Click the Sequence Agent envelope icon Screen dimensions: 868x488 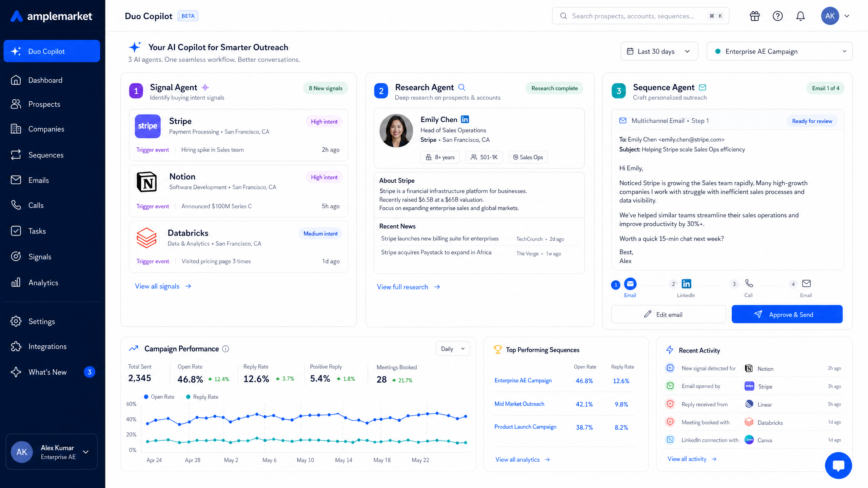point(703,87)
